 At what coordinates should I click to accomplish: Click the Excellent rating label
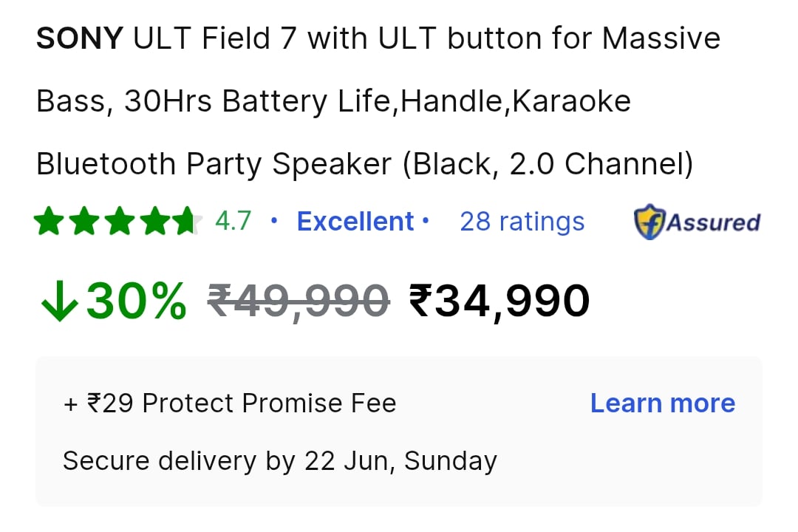(355, 222)
